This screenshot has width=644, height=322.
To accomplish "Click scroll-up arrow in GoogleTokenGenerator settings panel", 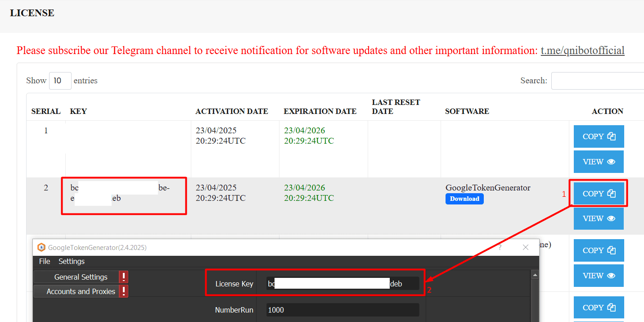I will pyautogui.click(x=535, y=275).
